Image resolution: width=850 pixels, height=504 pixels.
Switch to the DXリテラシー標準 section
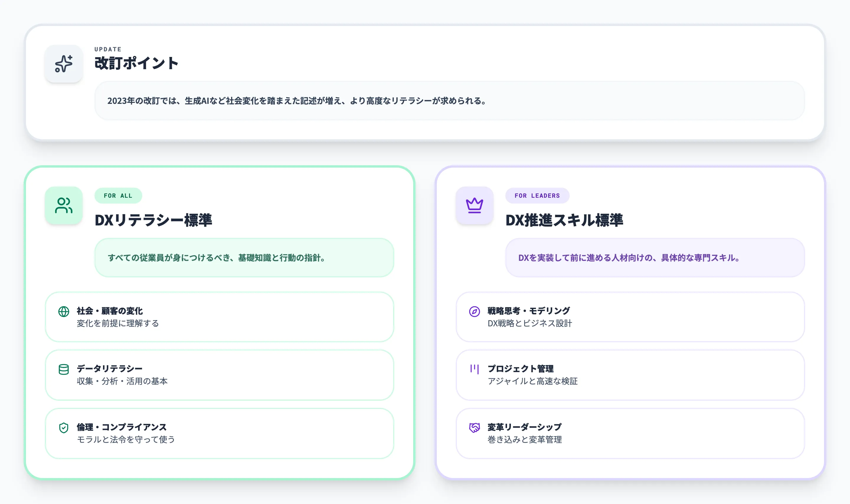[153, 220]
